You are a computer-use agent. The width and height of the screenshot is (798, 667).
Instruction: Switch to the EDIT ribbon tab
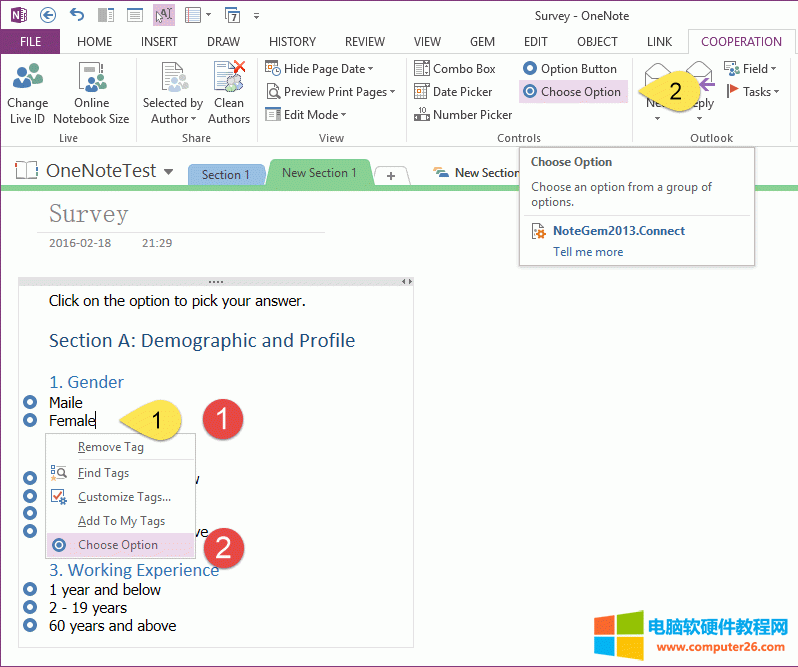(535, 42)
